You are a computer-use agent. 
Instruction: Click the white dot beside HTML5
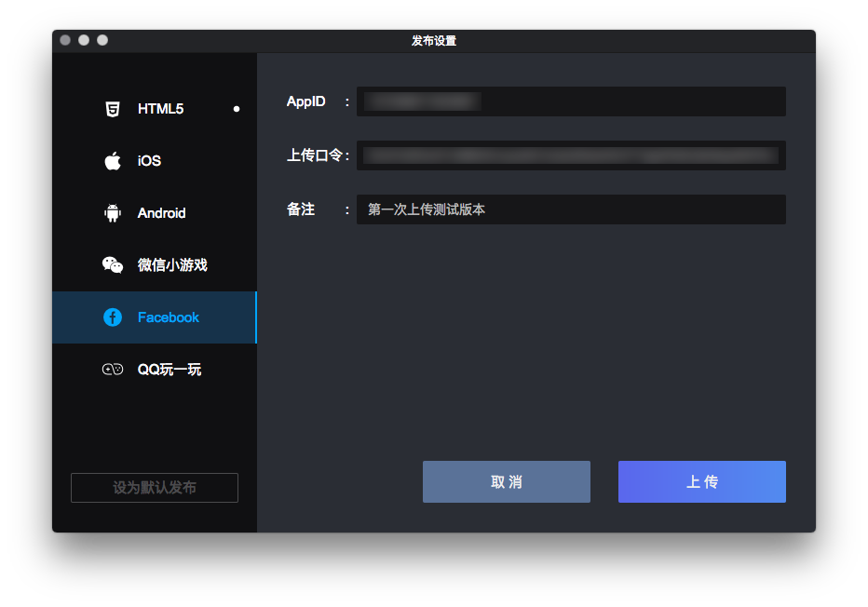237,109
